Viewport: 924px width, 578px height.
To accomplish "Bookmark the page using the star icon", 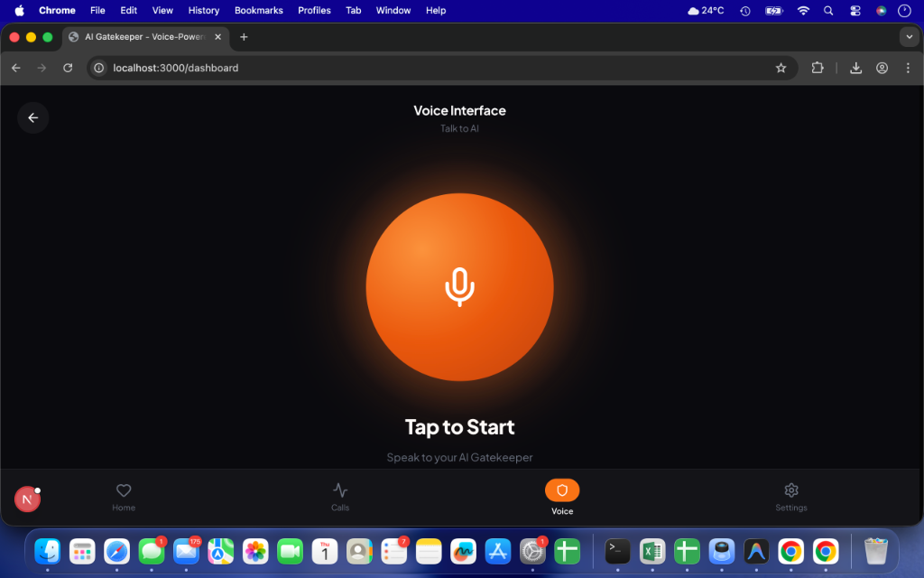I will point(781,67).
